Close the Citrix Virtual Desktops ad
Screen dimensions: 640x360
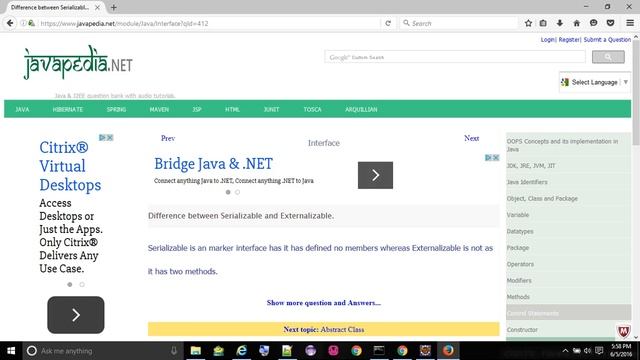point(110,138)
